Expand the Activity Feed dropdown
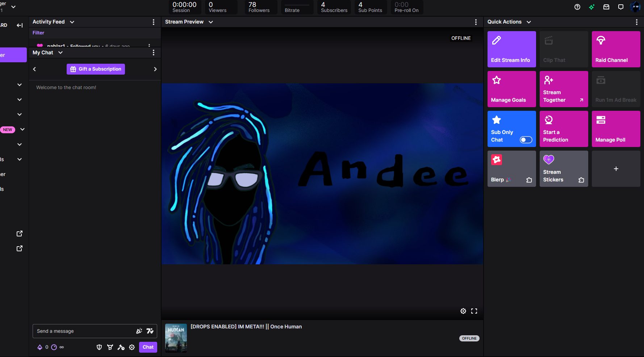Viewport: 644px width, 357px height. coord(72,22)
